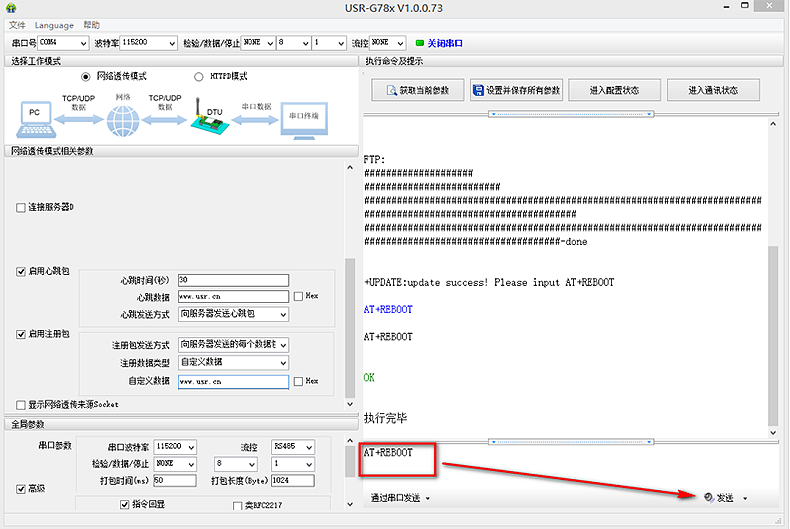Select the HTTPD模式 radio button
This screenshot has height=529, width=790.
pyautogui.click(x=198, y=76)
